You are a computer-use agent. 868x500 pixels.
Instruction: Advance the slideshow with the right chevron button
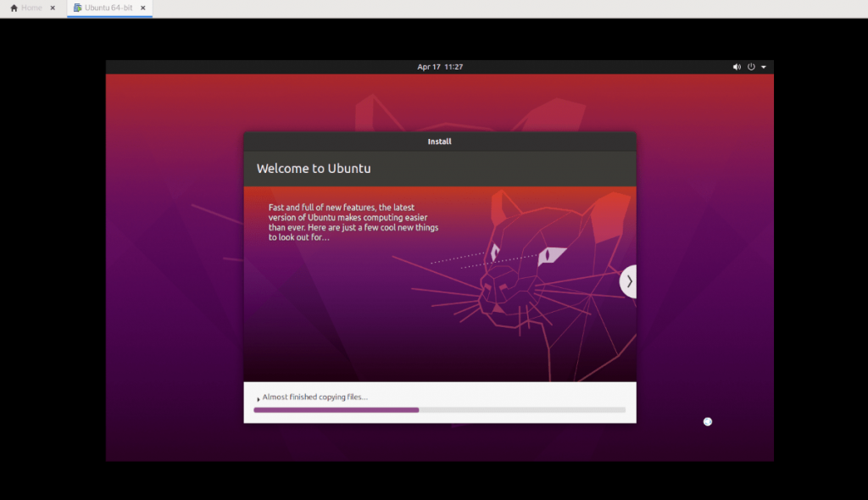(x=629, y=281)
